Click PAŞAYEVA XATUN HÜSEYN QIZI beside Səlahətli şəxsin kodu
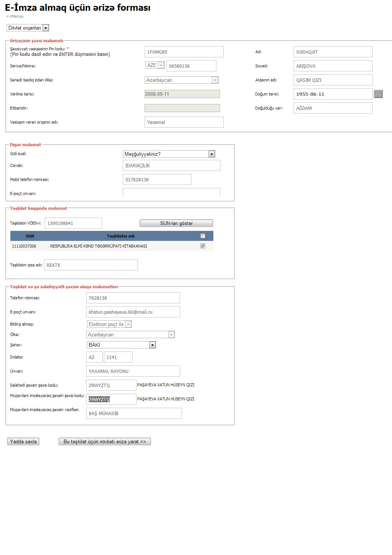 coord(166,385)
